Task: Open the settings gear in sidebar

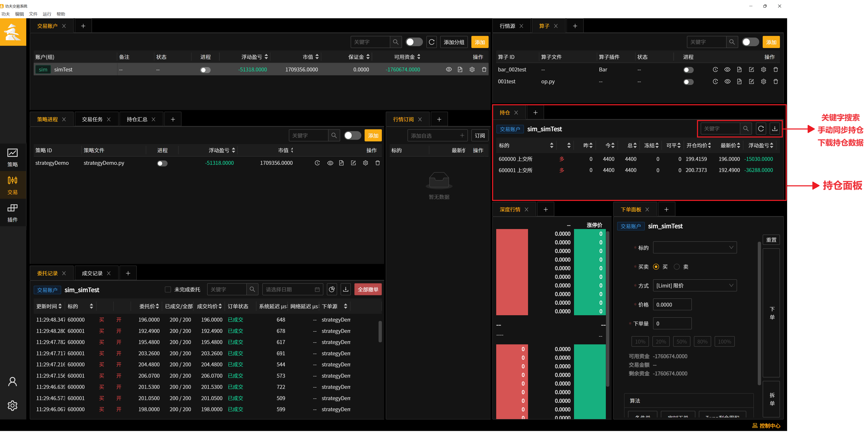Action: (13, 406)
